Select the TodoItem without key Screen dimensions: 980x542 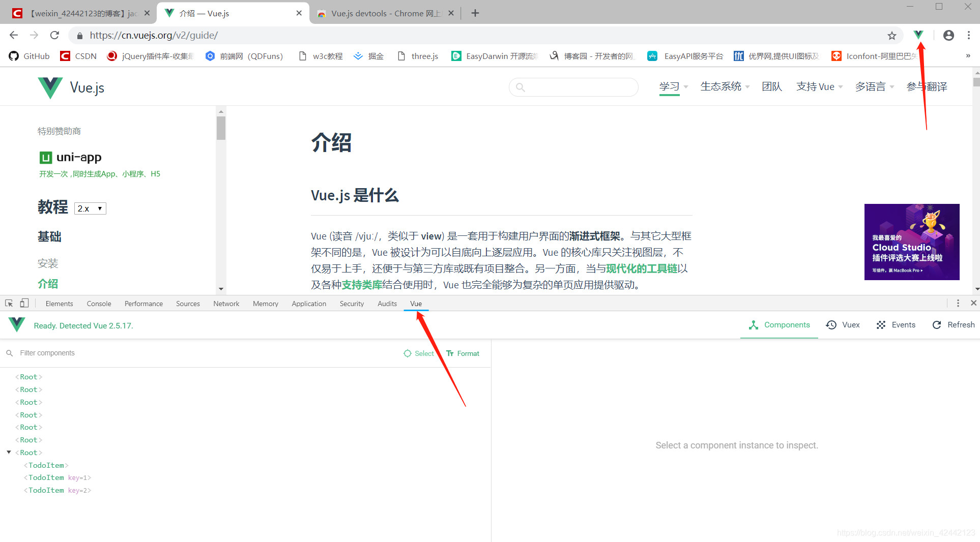click(x=46, y=465)
